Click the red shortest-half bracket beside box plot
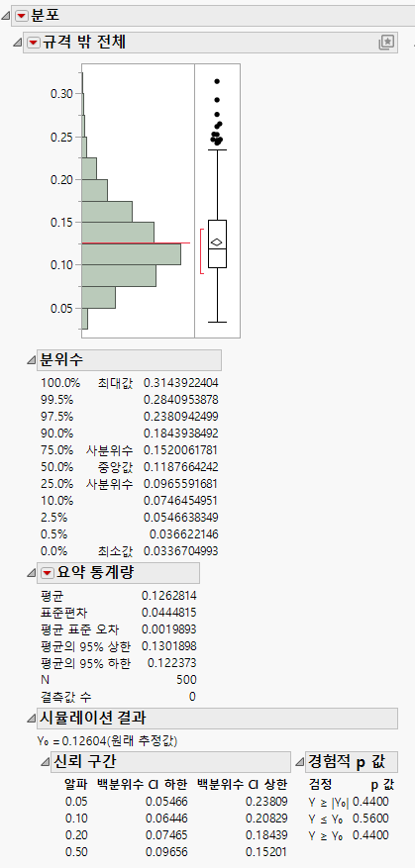This screenshot has height=868, width=415. pos(202,251)
